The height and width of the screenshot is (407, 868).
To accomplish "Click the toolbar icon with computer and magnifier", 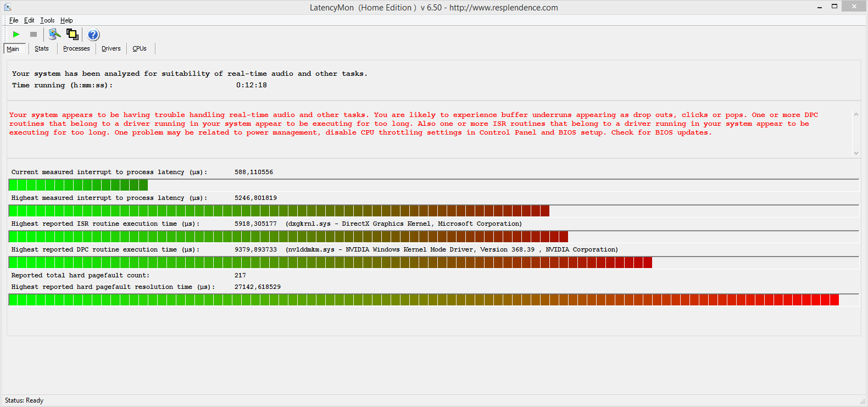I will (54, 35).
